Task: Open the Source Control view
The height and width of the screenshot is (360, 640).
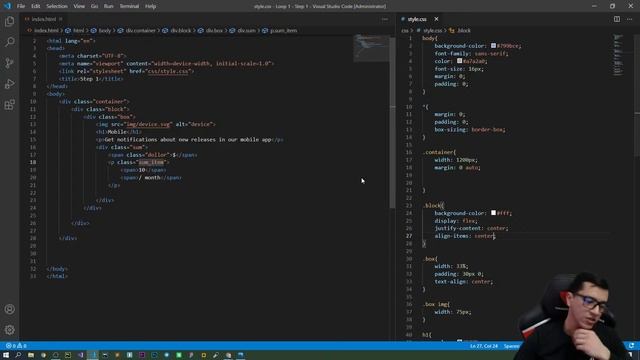Action: (x=9, y=63)
